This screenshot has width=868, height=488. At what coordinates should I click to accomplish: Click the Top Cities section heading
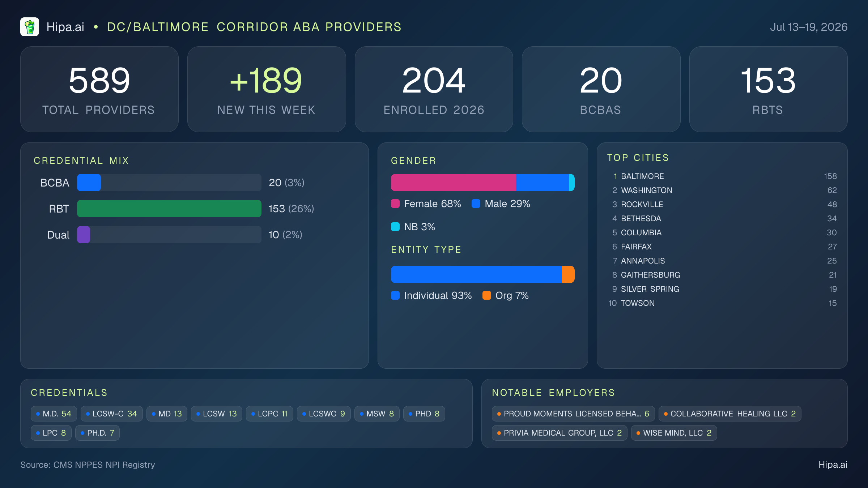(638, 158)
